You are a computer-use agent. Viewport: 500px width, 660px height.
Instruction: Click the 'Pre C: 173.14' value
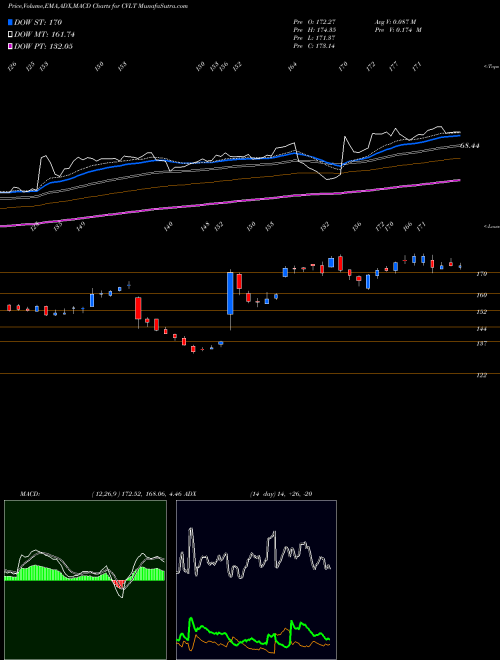coord(314,46)
